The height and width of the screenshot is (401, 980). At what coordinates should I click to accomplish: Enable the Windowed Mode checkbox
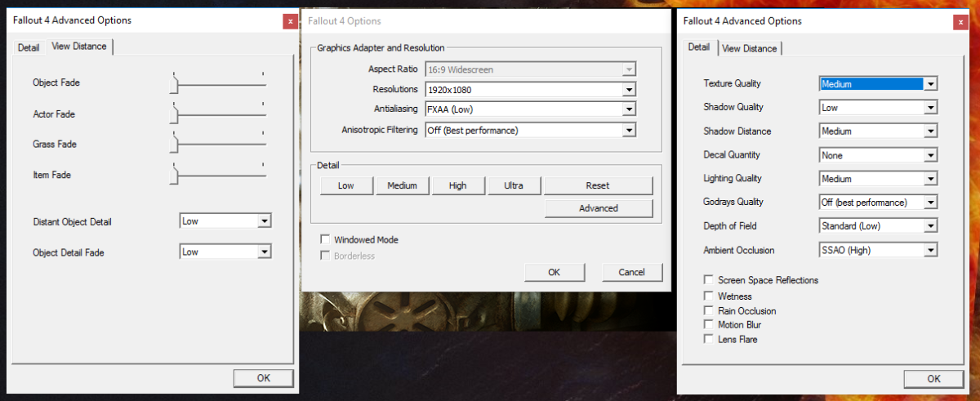[x=326, y=240]
